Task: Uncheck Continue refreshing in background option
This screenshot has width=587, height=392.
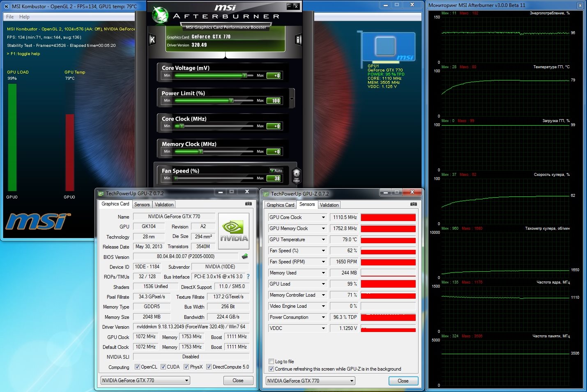Action: [x=271, y=369]
